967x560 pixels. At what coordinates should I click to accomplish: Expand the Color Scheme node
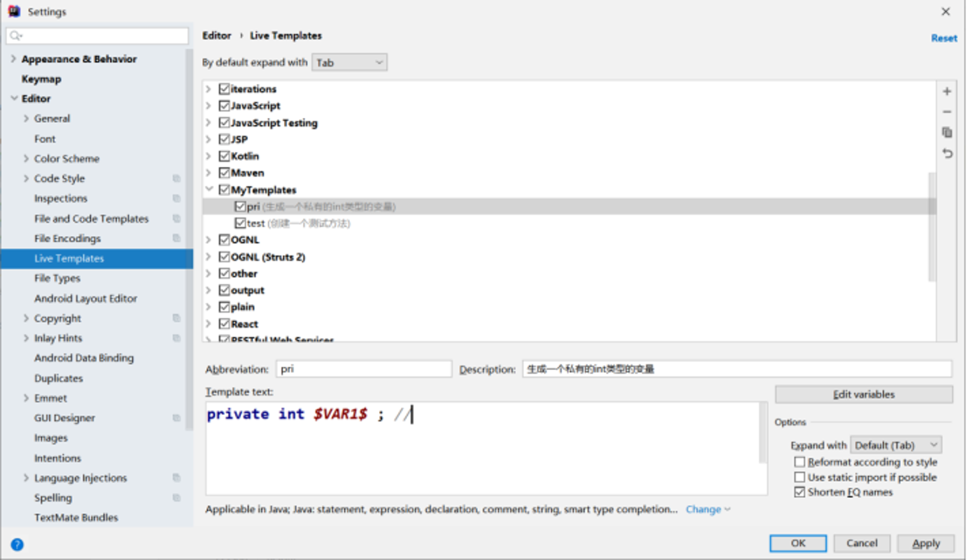pyautogui.click(x=26, y=158)
